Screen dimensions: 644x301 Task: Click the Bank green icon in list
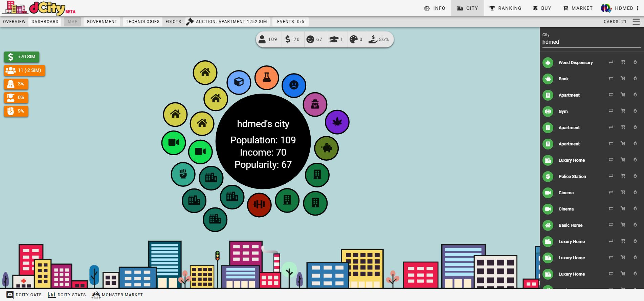pos(548,79)
